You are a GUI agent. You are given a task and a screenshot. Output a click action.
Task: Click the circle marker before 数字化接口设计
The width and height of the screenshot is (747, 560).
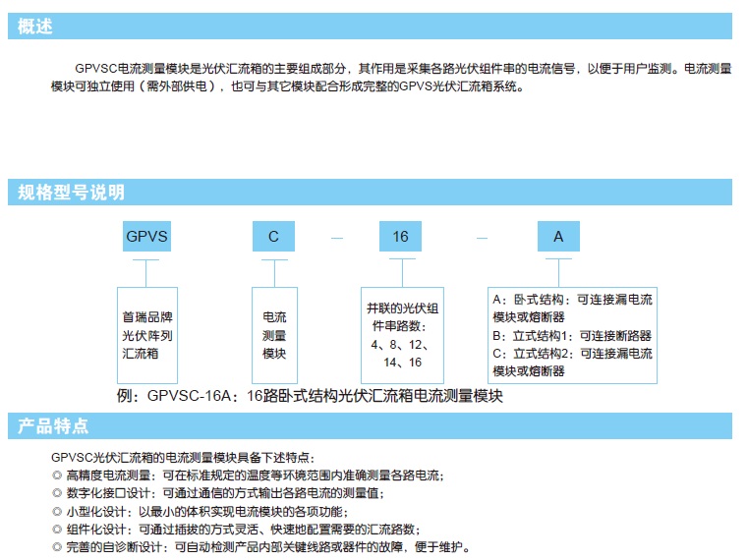(x=57, y=493)
